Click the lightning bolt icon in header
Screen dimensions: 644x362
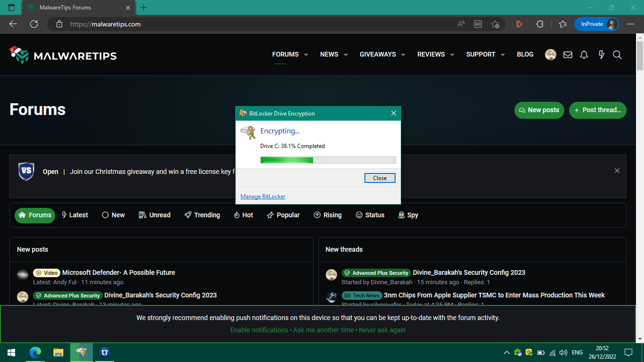601,55
